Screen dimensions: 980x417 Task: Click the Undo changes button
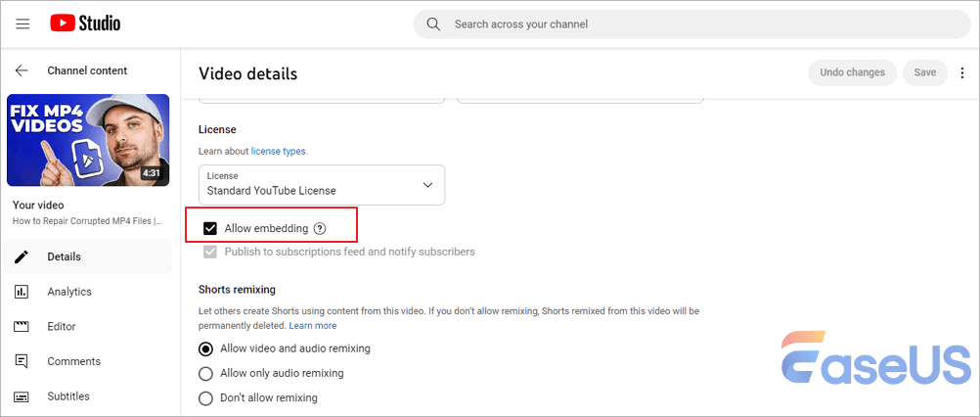click(852, 72)
